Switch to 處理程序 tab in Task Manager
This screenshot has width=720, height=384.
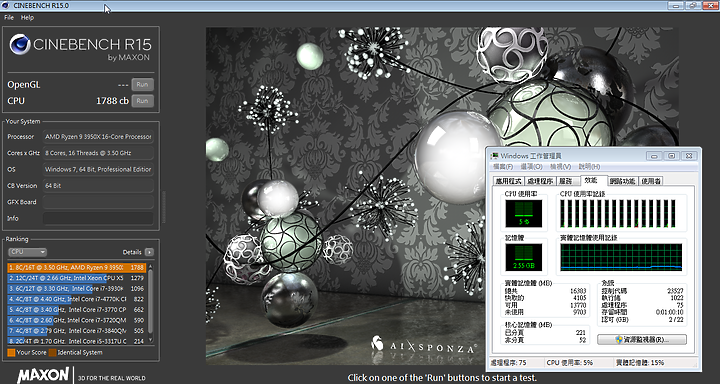coord(540,181)
